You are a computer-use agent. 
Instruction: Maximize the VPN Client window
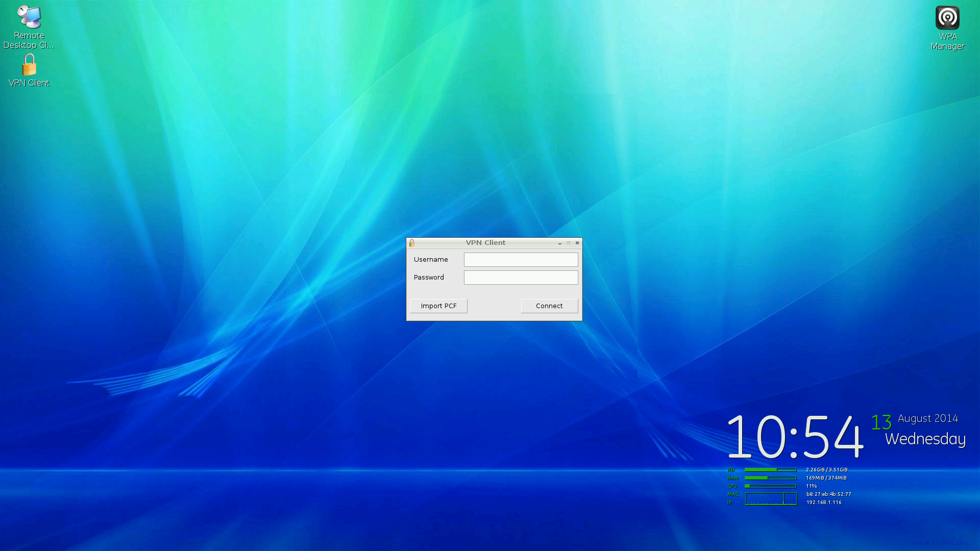569,243
